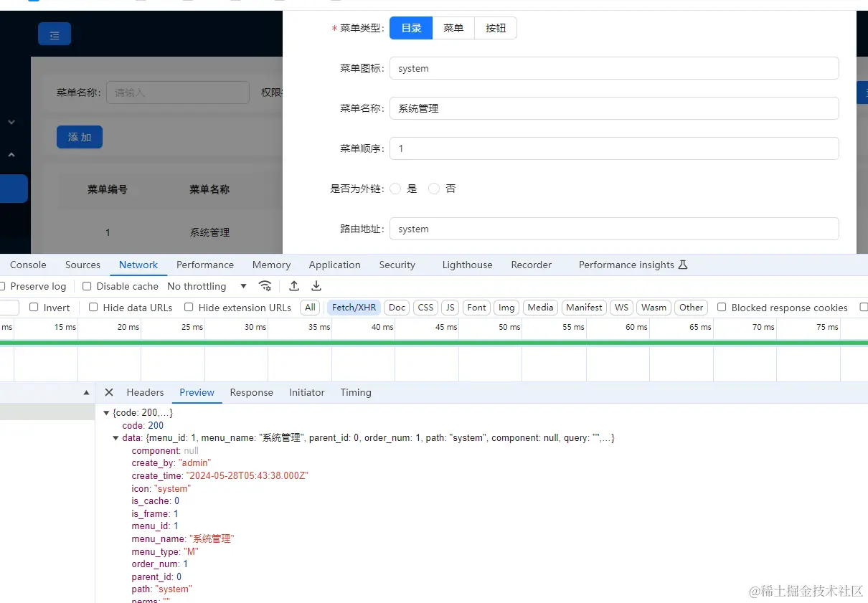Export HAR file download icon
868x603 pixels.
(316, 286)
